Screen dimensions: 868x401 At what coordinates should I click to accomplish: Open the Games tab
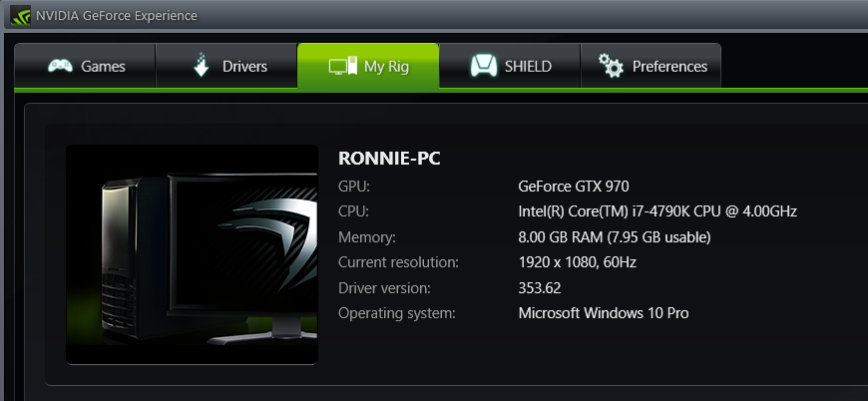tap(85, 66)
